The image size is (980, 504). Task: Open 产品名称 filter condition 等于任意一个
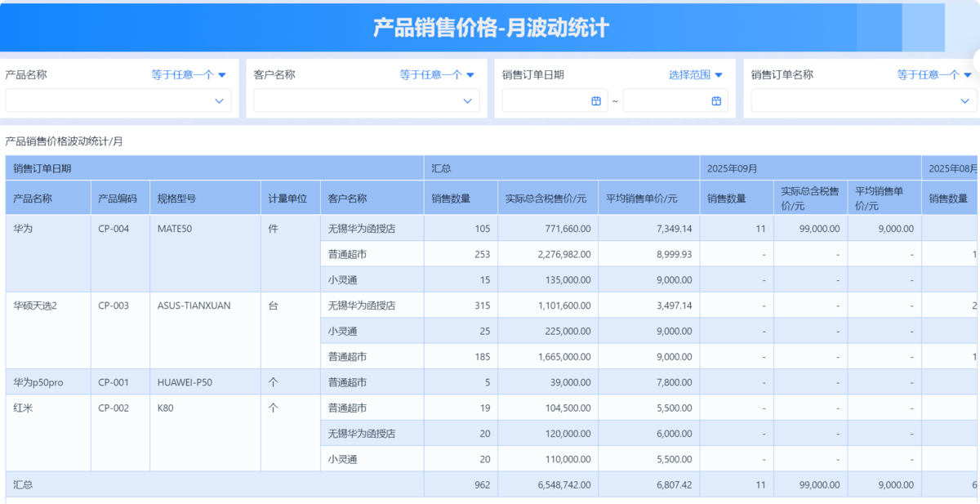189,74
